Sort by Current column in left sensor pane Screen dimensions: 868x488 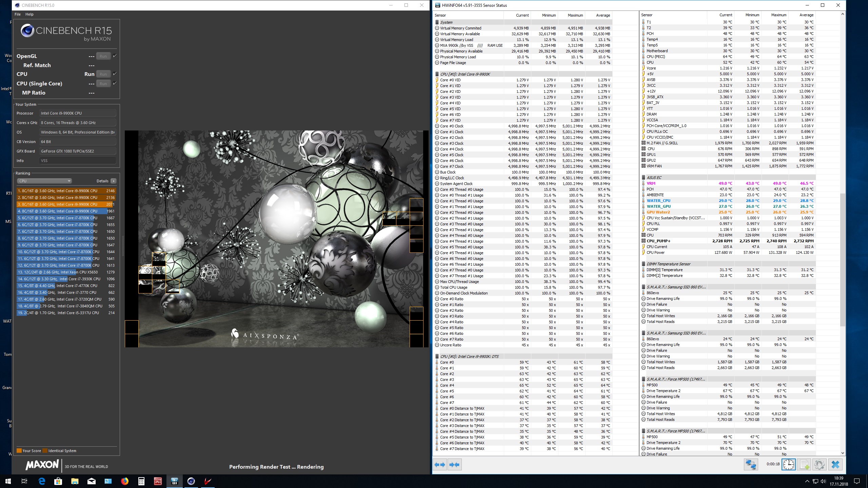[x=517, y=15]
